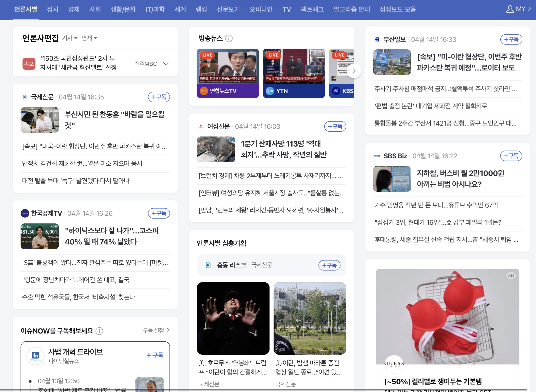Image resolution: width=536 pixels, height=392 pixels.
Task: Click the 국제신문 publisher logo icon
Action: (25, 97)
